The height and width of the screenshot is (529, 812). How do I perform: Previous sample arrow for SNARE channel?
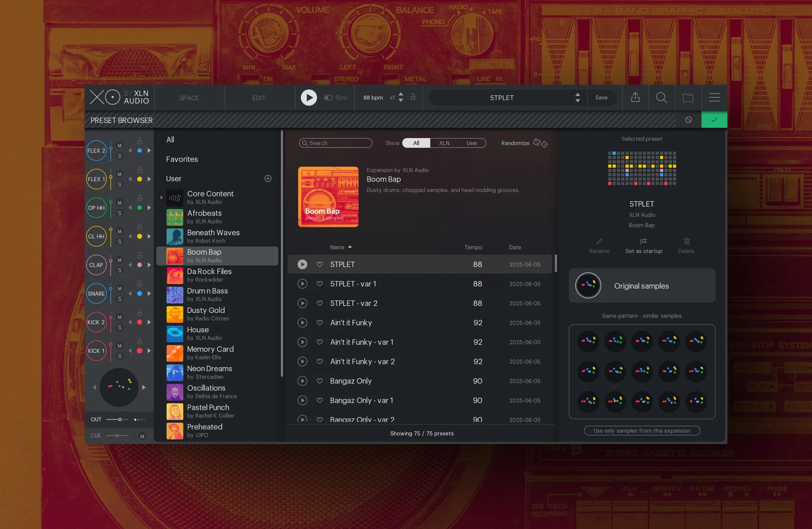pyautogui.click(x=130, y=294)
